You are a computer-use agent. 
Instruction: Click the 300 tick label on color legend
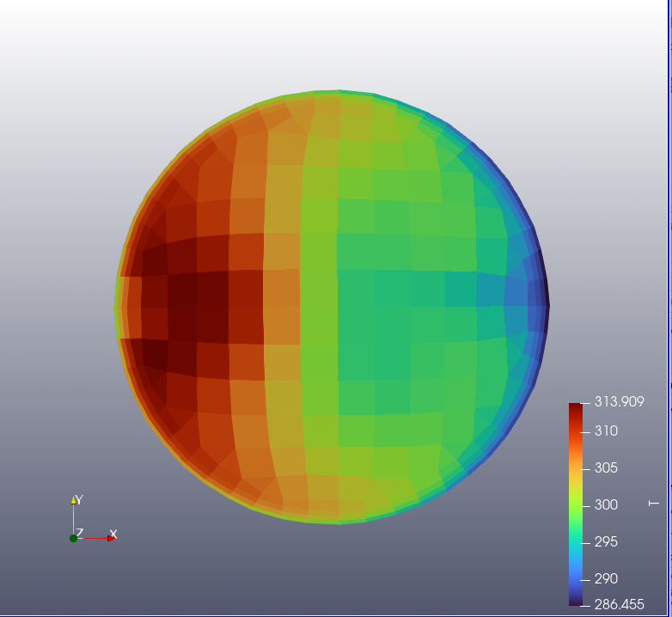[606, 505]
